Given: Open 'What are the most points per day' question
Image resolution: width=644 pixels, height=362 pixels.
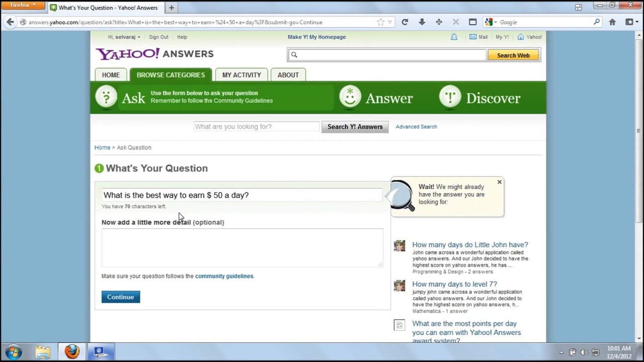Looking at the screenshot, I should (466, 332).
